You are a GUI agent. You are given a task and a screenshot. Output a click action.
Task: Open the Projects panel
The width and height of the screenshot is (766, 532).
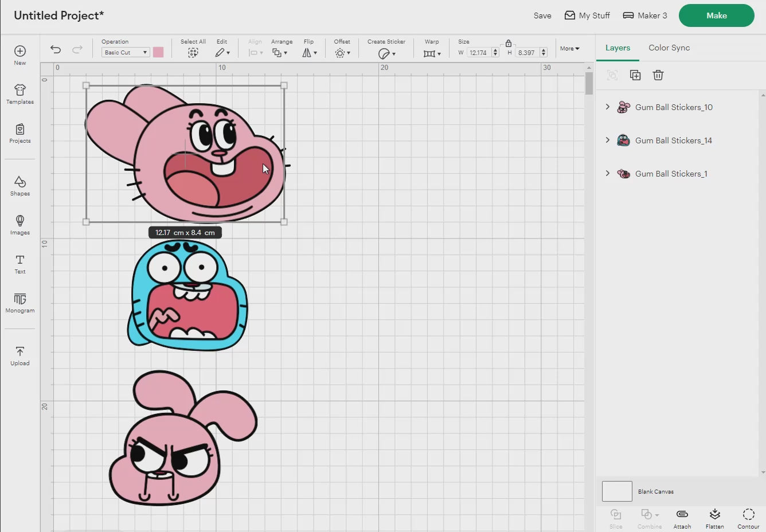pos(20,133)
